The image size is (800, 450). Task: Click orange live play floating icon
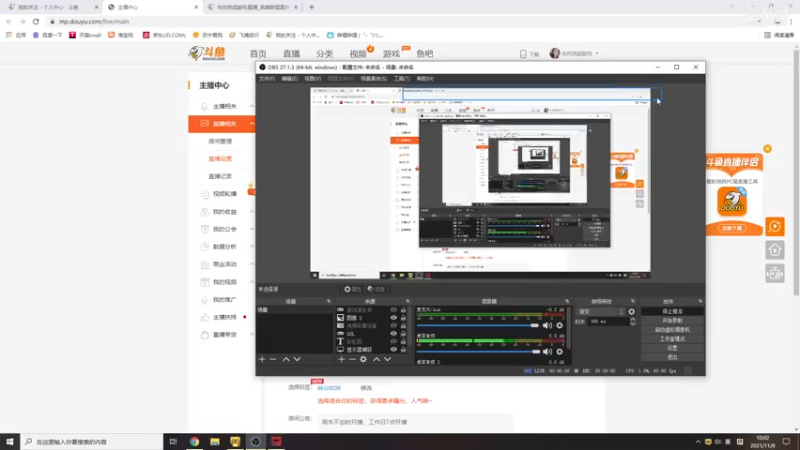(x=774, y=227)
